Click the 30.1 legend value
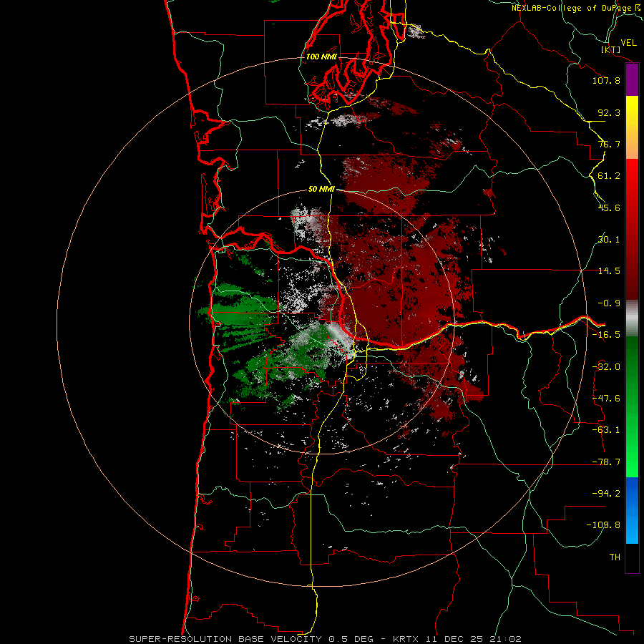 609,240
